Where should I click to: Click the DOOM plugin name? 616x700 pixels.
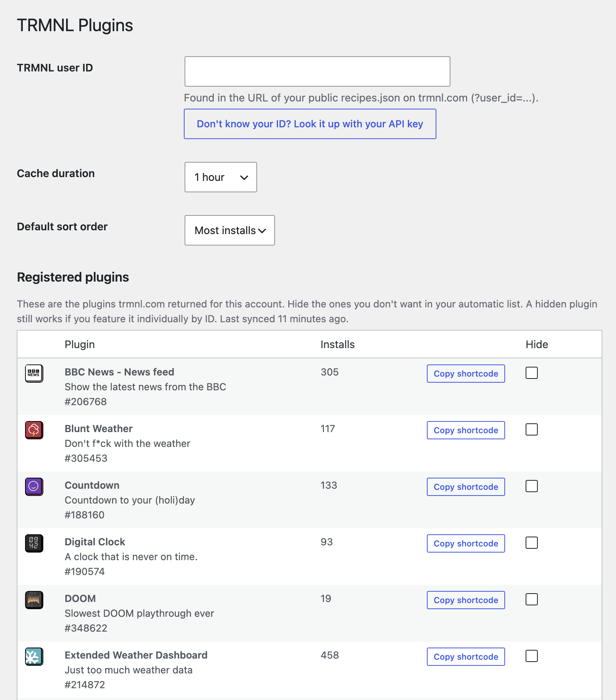point(80,599)
